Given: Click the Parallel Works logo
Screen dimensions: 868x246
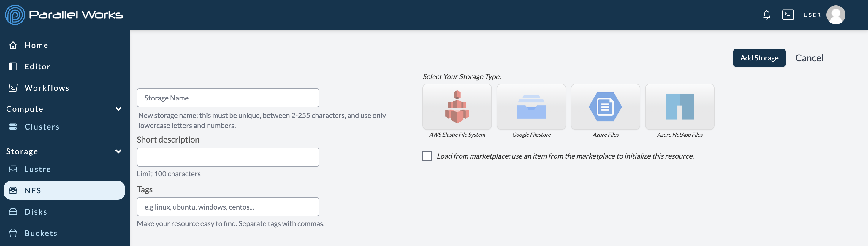Looking at the screenshot, I should tap(64, 15).
